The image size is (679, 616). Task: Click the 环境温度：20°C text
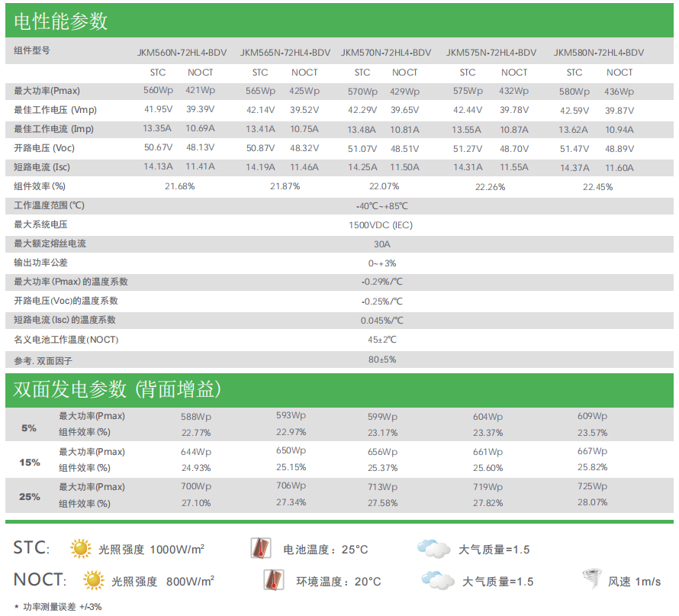(x=339, y=582)
